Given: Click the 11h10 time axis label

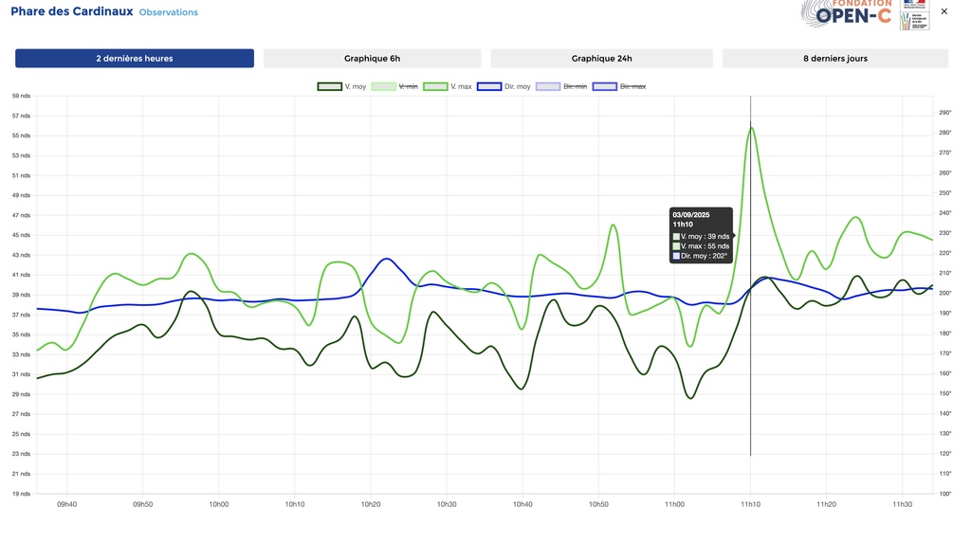Looking at the screenshot, I should (x=751, y=504).
